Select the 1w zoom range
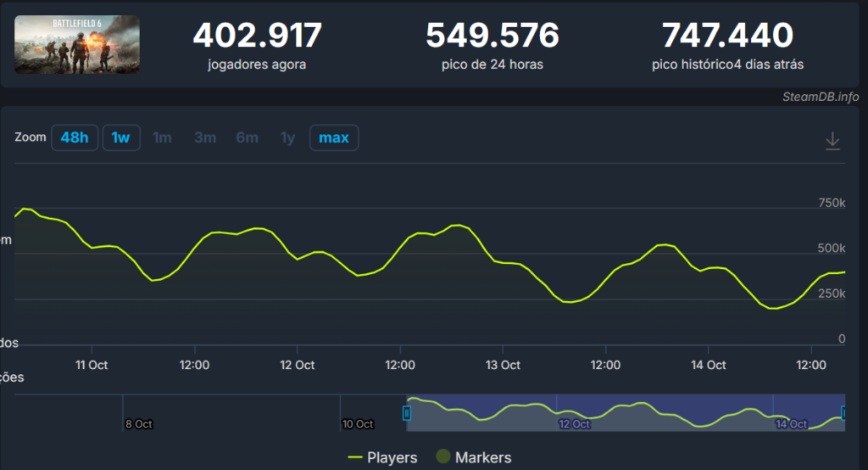Viewport: 868px width, 470px height. coord(121,137)
